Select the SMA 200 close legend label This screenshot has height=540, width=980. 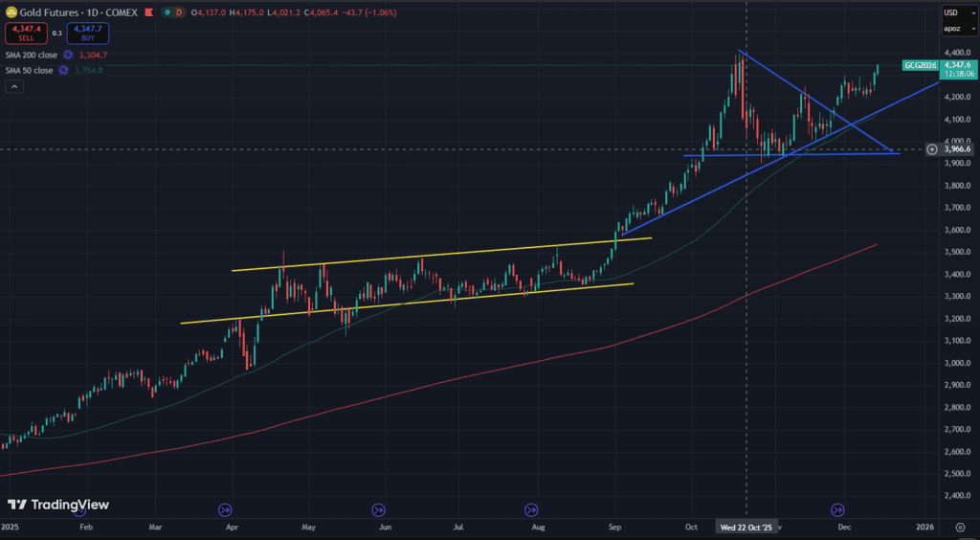[x=30, y=55]
